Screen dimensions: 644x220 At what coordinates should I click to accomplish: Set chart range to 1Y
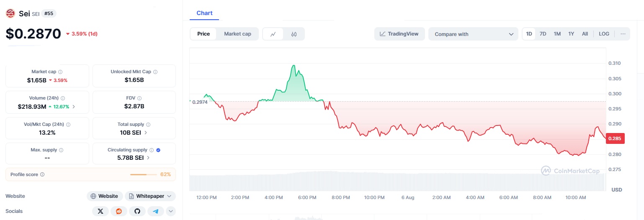571,34
